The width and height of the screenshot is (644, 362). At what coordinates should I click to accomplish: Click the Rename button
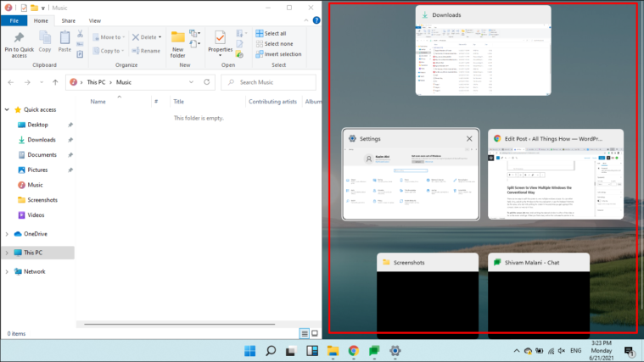146,51
